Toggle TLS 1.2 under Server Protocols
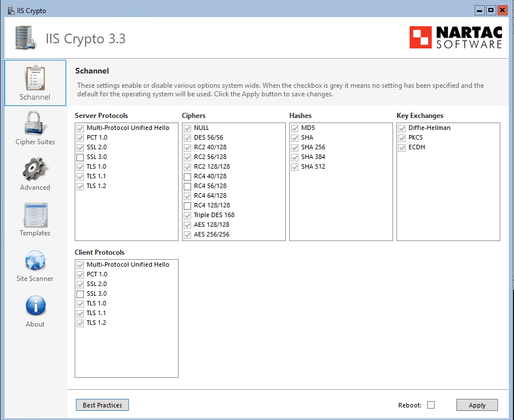The image size is (514, 420). (80, 186)
